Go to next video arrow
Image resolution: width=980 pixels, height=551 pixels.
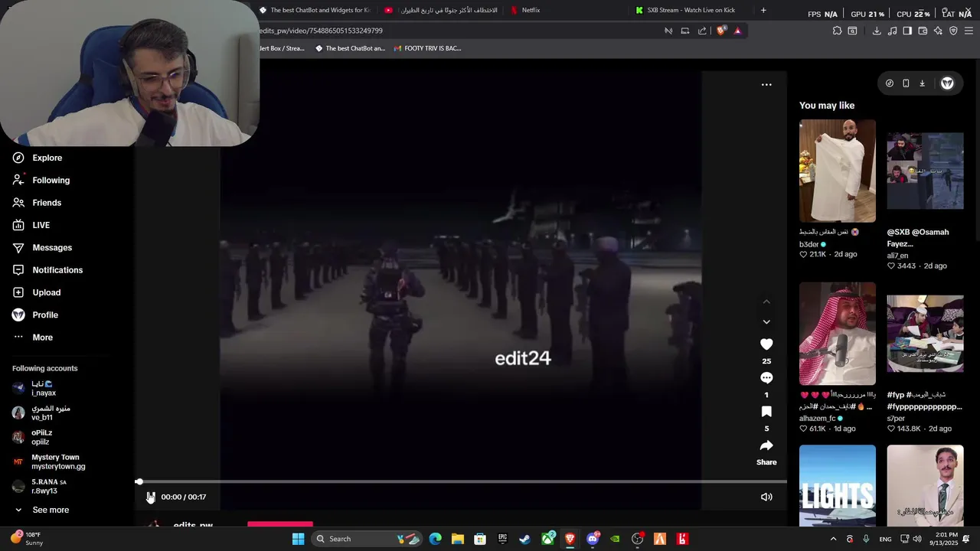pos(766,322)
